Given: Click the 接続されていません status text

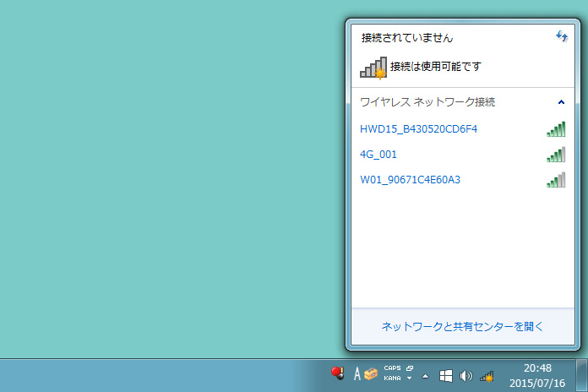Looking at the screenshot, I should [x=407, y=37].
